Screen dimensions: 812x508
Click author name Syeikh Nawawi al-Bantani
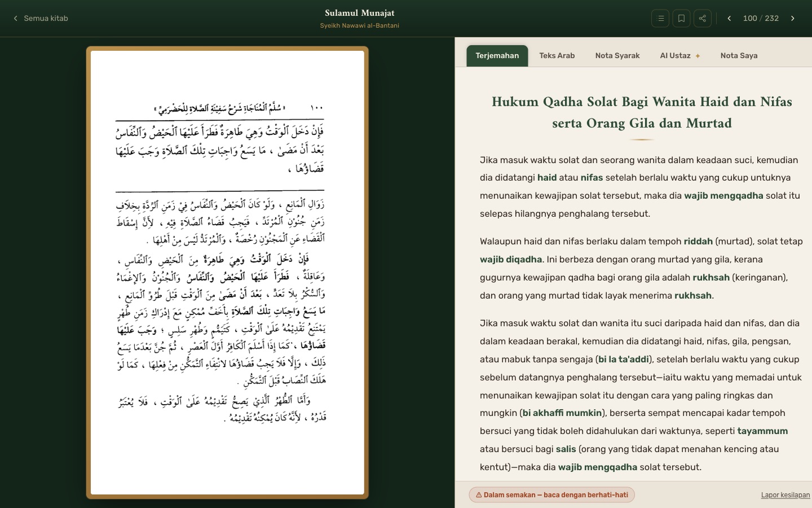click(360, 25)
